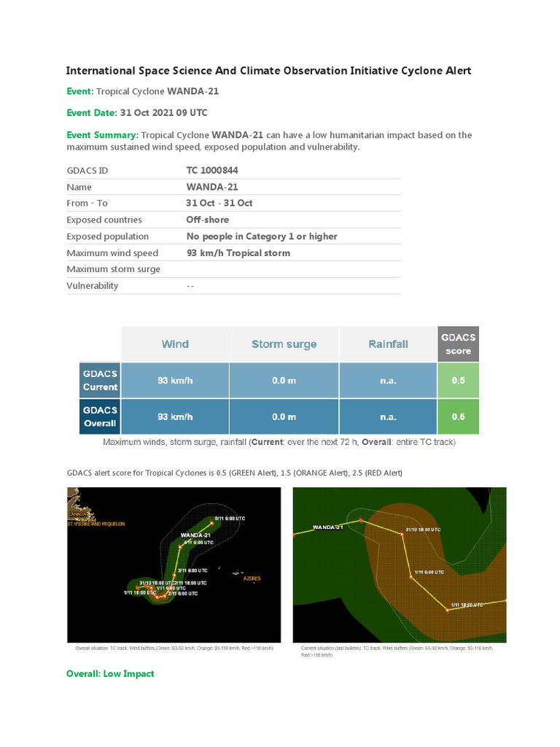The width and height of the screenshot is (560, 747).
Task: Click the GDACS Current score 0.5 green cell
Action: coord(458,380)
